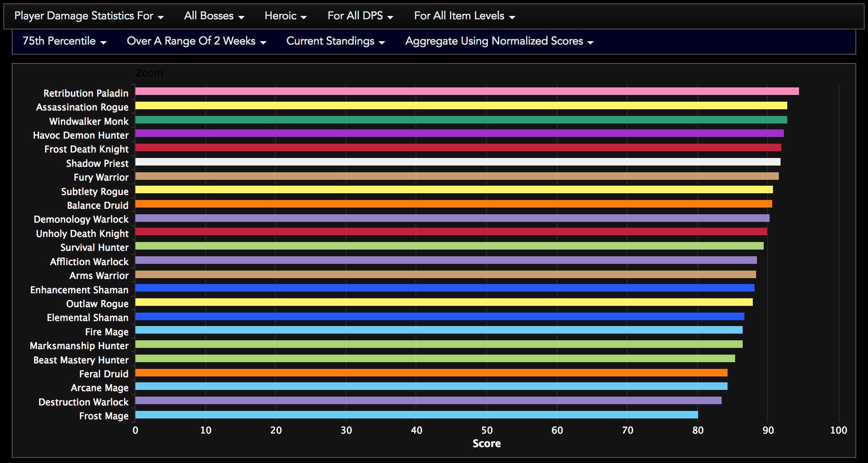868x463 pixels.
Task: Open Over A Range Of 2 Weeks dropdown
Action: [196, 41]
